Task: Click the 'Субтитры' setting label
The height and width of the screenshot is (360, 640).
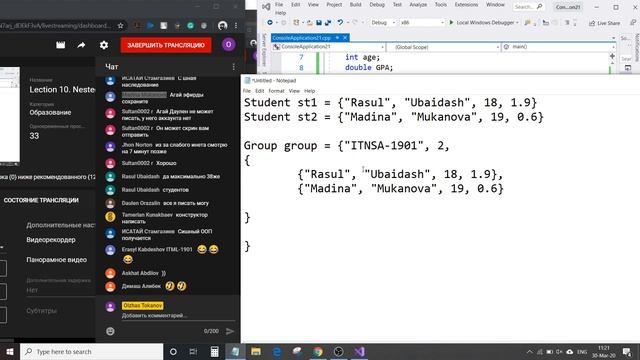Action: click(42, 311)
